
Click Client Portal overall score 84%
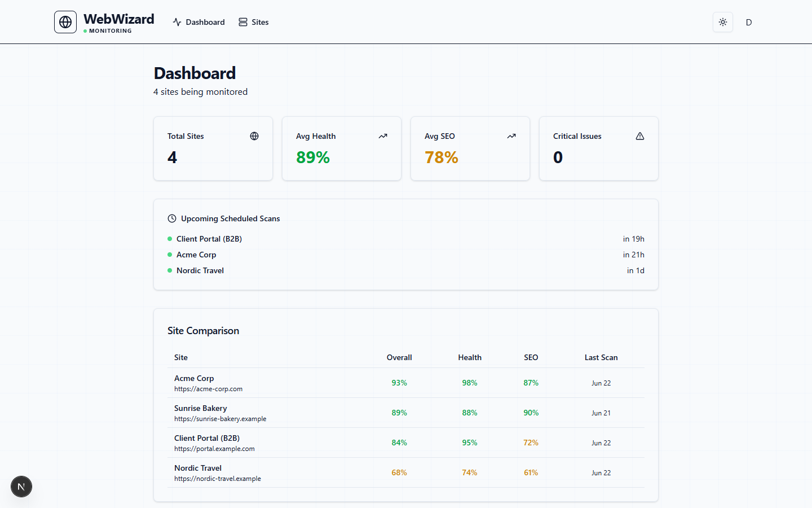399,443
